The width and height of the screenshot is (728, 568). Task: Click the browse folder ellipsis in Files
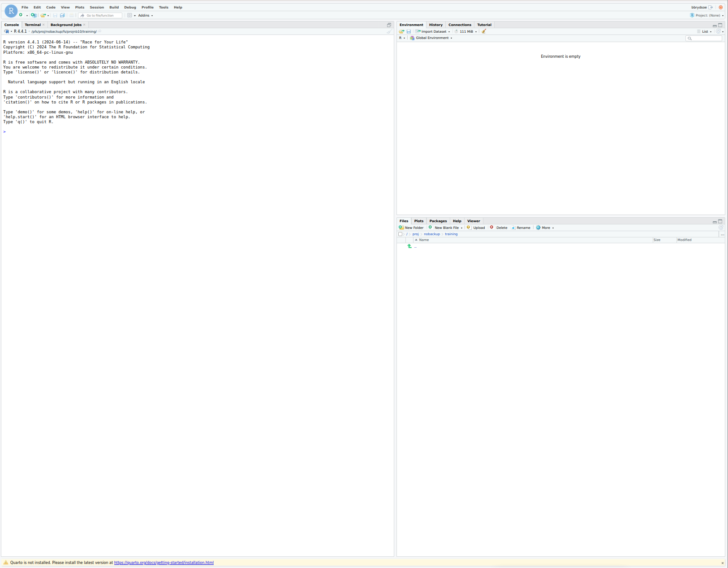[722, 234]
